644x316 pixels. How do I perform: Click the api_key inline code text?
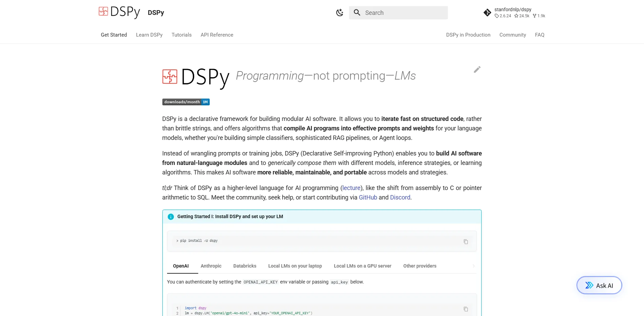click(339, 282)
